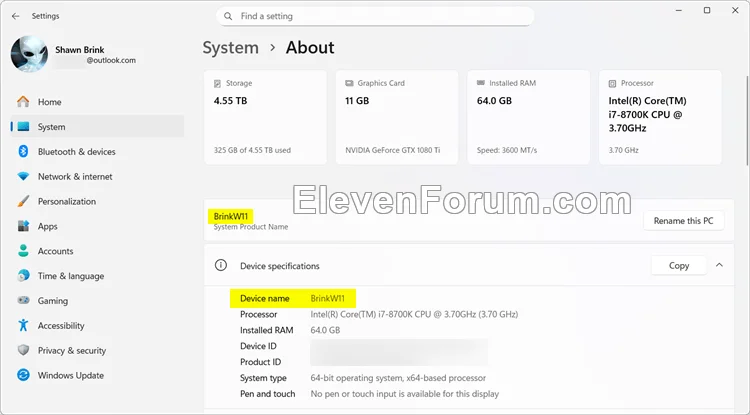The height and width of the screenshot is (415, 750).
Task: Click the Windows Update refresh icon
Action: 23,375
